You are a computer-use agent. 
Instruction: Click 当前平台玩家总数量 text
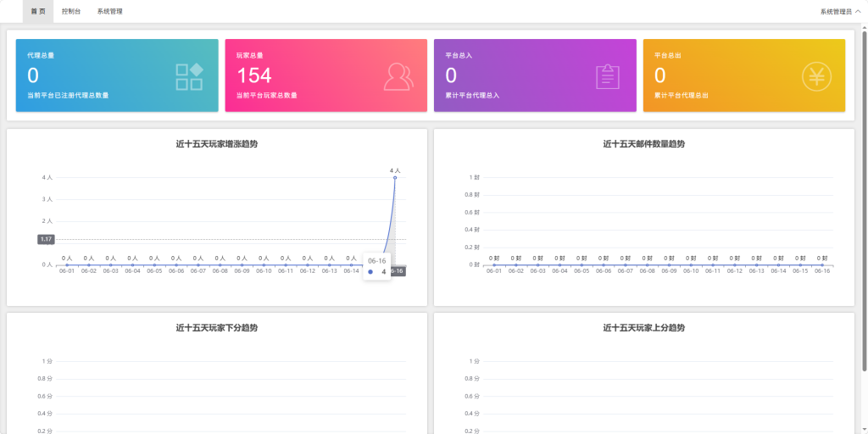[x=267, y=95]
